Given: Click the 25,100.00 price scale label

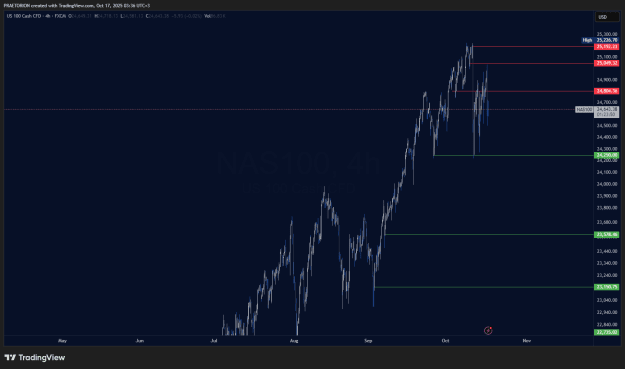Looking at the screenshot, I should tap(607, 57).
